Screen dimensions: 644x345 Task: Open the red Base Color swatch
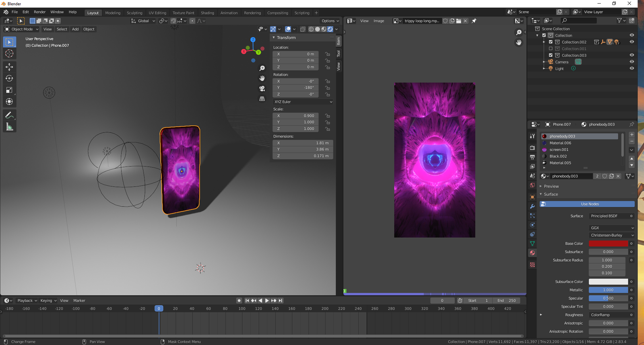tap(608, 244)
